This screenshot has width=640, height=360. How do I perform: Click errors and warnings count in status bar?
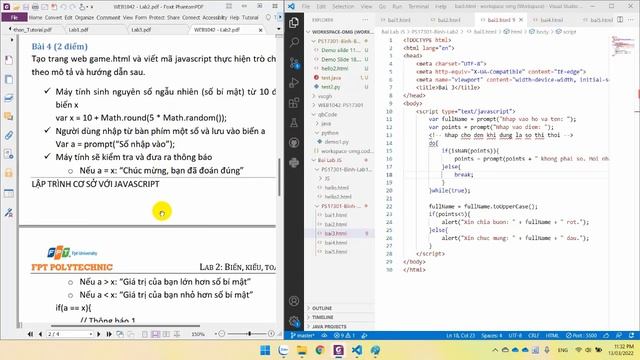point(344,336)
